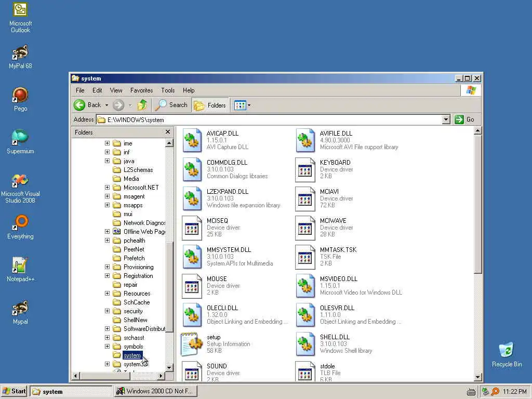The height and width of the screenshot is (399, 532).
Task: Select the LZEXPAND.DLL file icon
Action: [x=192, y=198]
